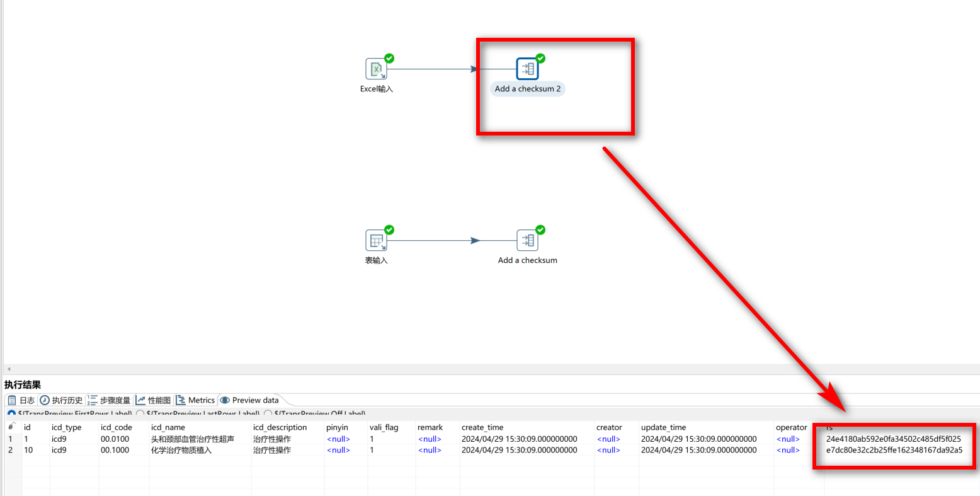Click the left scroll arrow above 执行结果 panel
The width and height of the screenshot is (980, 496).
pos(8,369)
